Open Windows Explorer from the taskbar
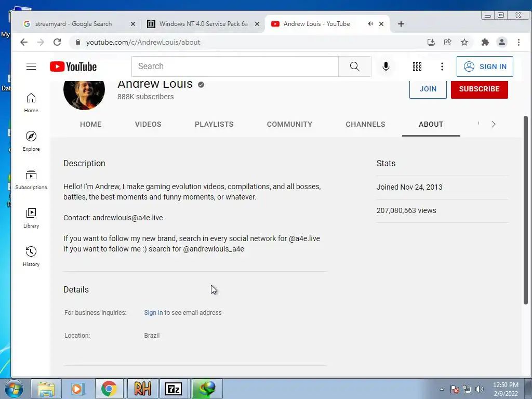 46,389
